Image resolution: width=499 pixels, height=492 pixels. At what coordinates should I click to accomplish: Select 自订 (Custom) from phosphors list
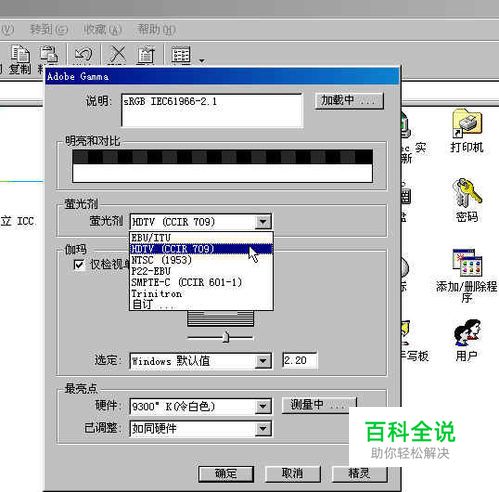[201, 304]
